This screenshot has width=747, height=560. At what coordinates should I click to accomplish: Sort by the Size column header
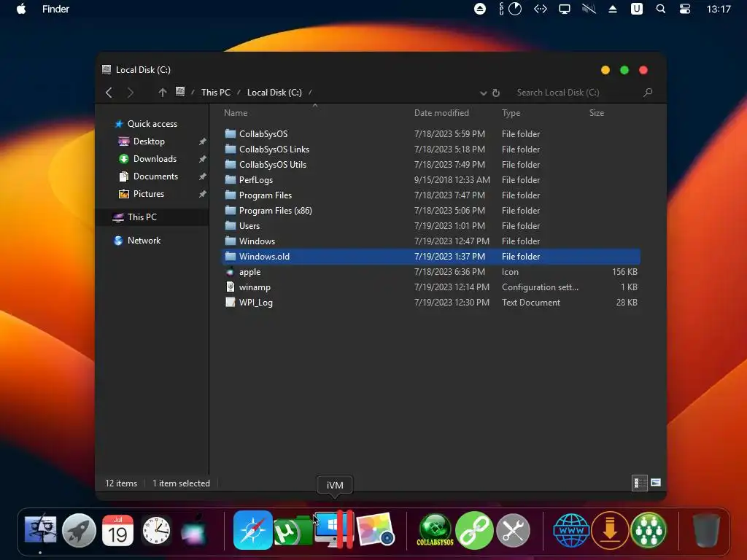tap(597, 113)
